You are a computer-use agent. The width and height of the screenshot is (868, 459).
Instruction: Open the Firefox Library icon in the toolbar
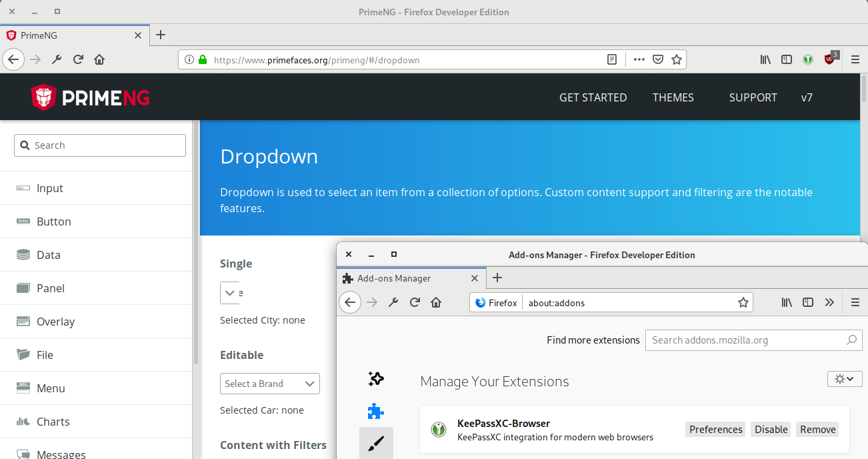(x=765, y=59)
